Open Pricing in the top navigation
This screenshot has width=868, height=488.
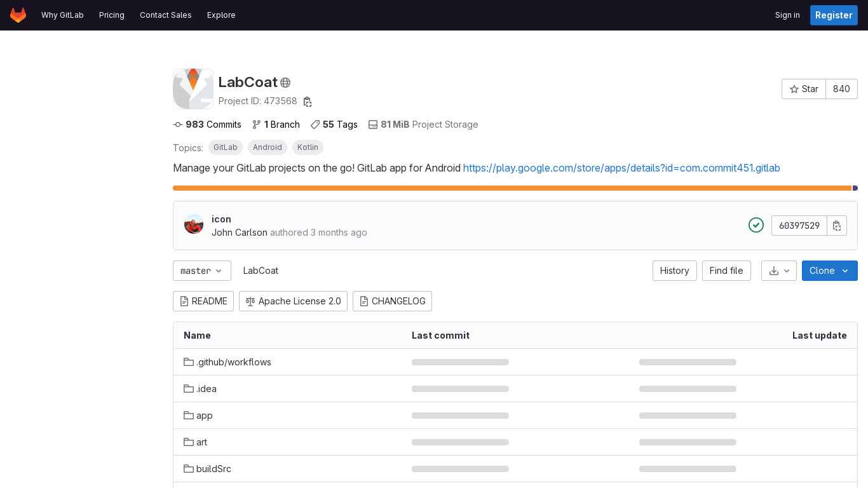[x=112, y=15]
